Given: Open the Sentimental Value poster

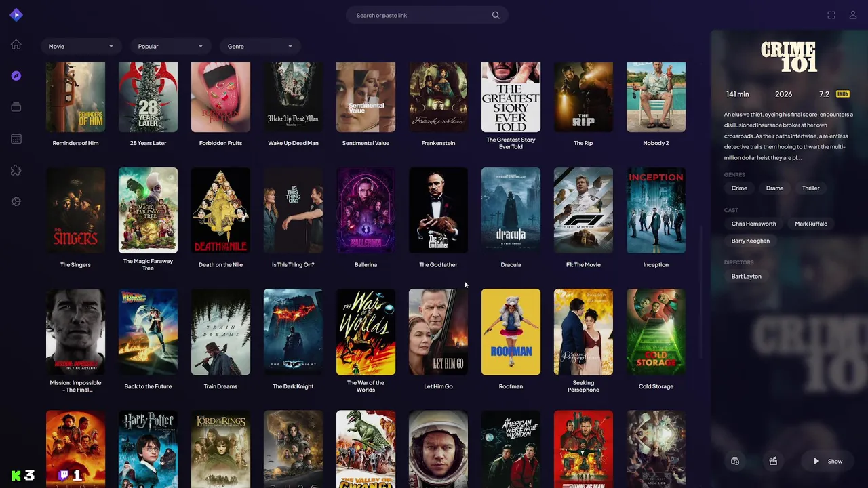Looking at the screenshot, I should coord(366,97).
